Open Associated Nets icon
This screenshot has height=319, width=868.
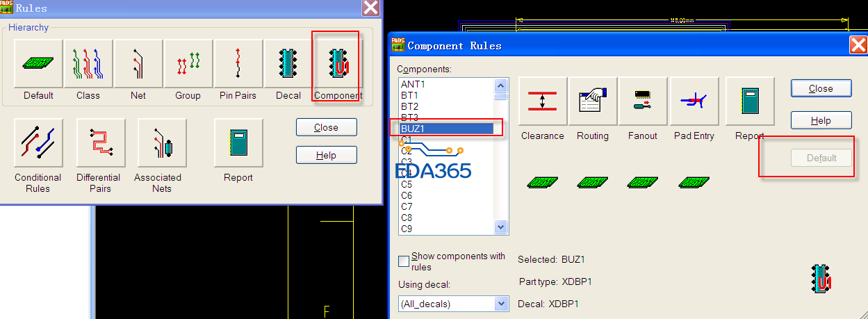tap(162, 142)
